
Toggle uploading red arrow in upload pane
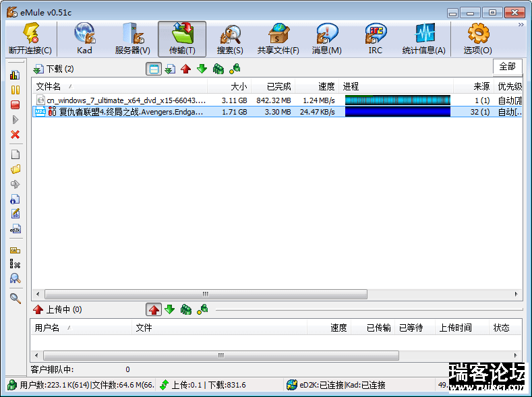(154, 309)
